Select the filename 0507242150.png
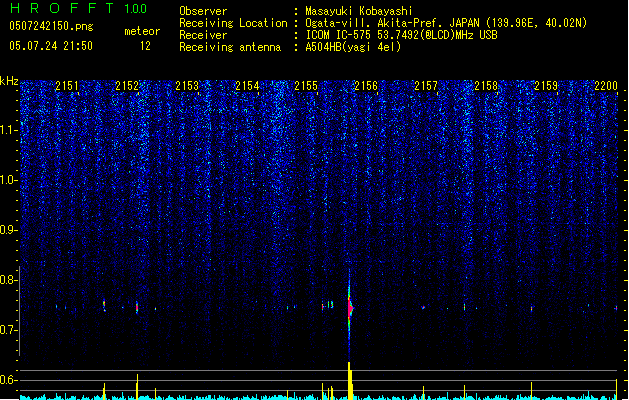 pyautogui.click(x=51, y=26)
